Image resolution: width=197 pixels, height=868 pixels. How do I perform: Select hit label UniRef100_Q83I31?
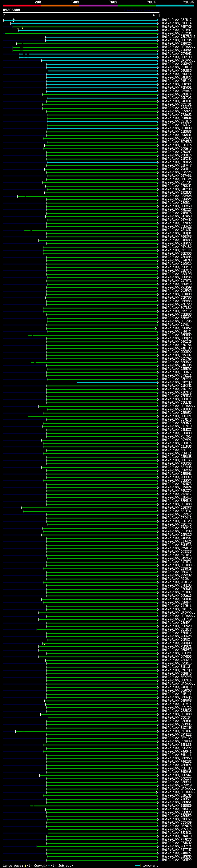176,104
